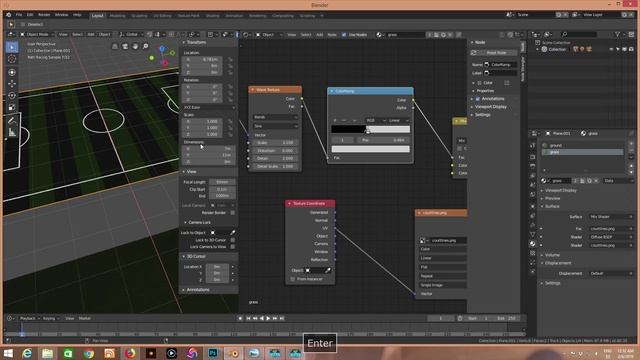Open the Bands type dropdown in Wave Texture
Image resolution: width=640 pixels, height=360 pixels.
[275, 117]
